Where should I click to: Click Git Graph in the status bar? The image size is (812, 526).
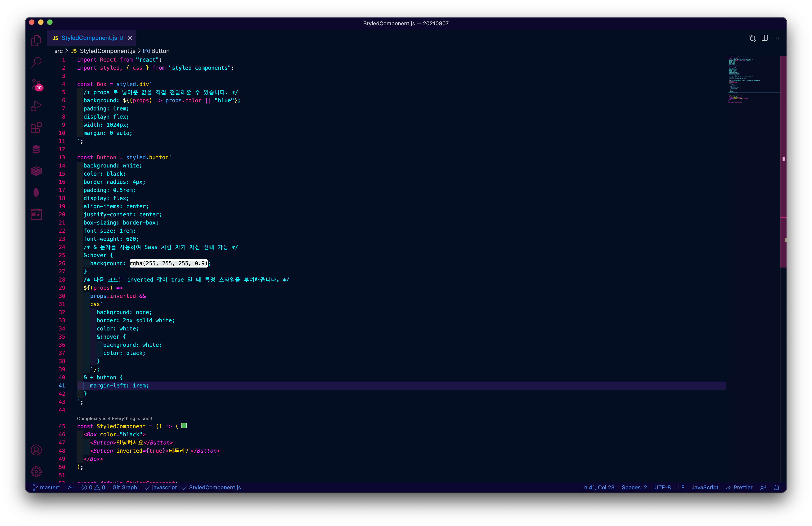pyautogui.click(x=125, y=488)
